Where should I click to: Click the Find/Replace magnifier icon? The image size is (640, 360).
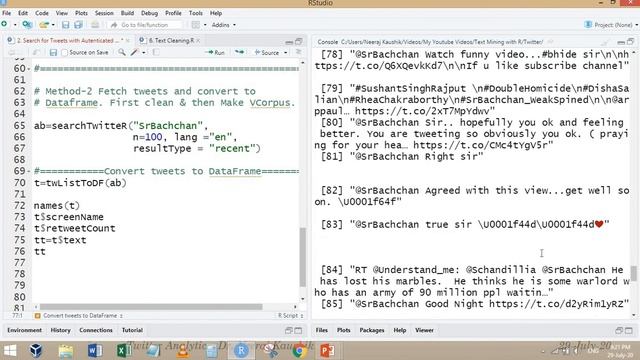[122, 52]
